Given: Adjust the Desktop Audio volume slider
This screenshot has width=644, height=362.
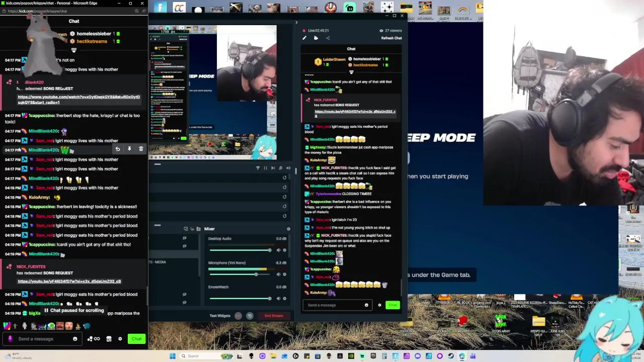Looking at the screenshot, I should (x=240, y=250).
